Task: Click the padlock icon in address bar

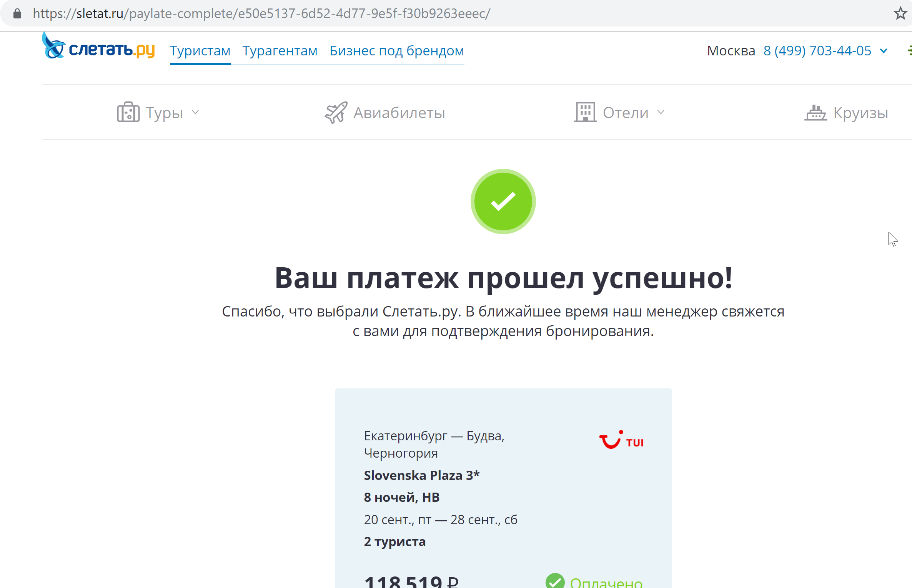Action: coord(17,13)
